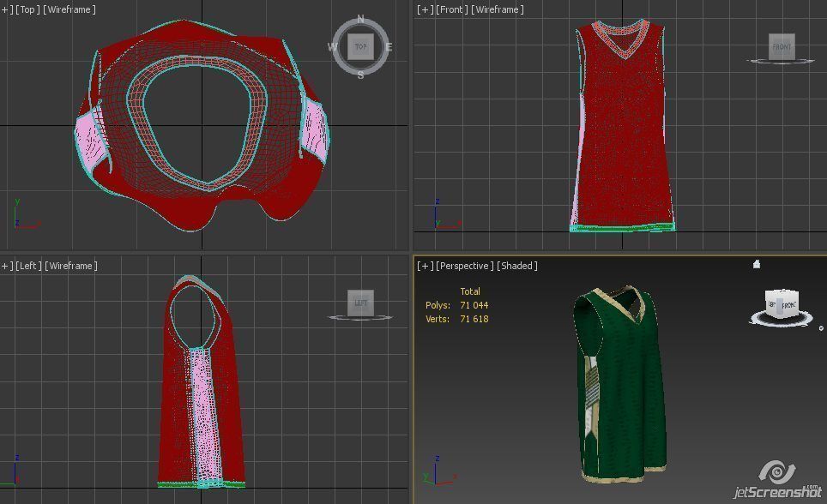Click the polygon count '71 044'
Viewport: 827px width, 504px height.
pos(474,305)
